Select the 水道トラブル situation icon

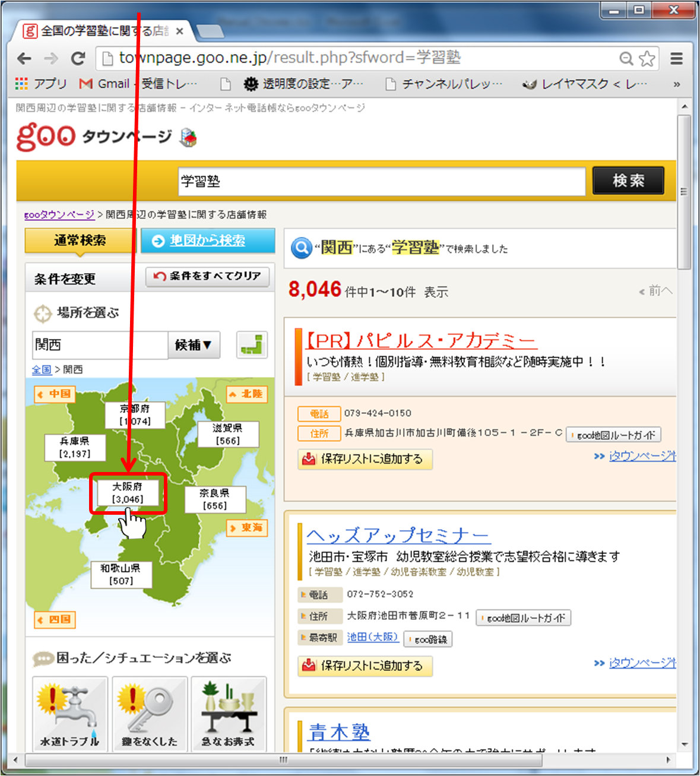tap(69, 712)
